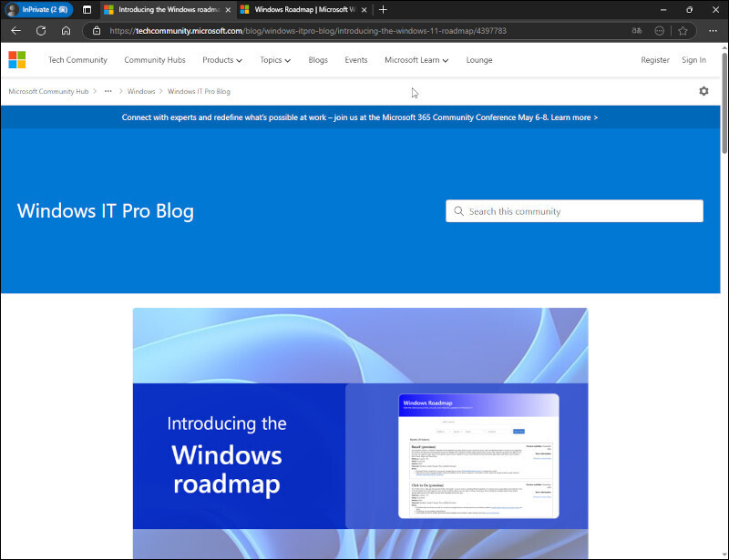
Task: Click the translate icon in address bar
Action: tap(636, 31)
